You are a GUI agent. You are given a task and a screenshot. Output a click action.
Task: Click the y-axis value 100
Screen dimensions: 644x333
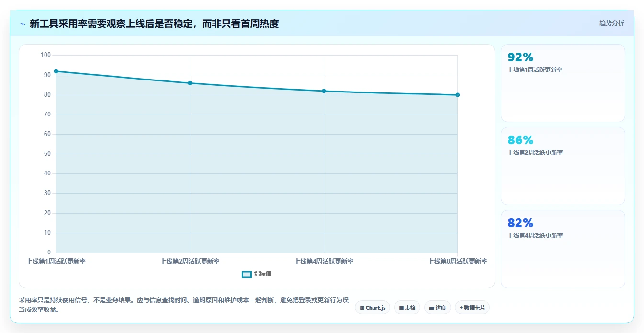[x=45, y=55]
